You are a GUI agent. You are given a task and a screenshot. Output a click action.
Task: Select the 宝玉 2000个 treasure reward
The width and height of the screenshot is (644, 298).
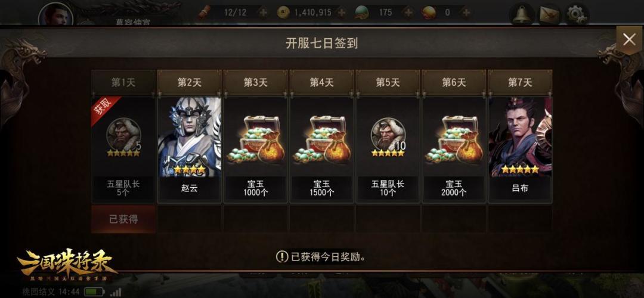click(454, 150)
